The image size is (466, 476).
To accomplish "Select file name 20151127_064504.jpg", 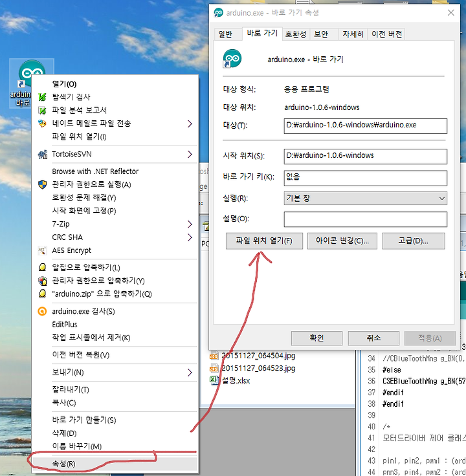I will coord(258,356).
